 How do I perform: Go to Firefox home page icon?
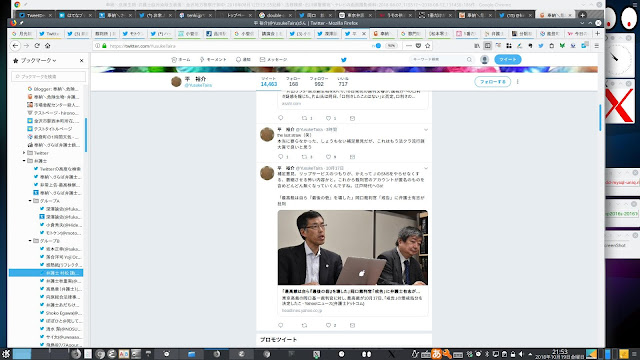click(x=48, y=46)
